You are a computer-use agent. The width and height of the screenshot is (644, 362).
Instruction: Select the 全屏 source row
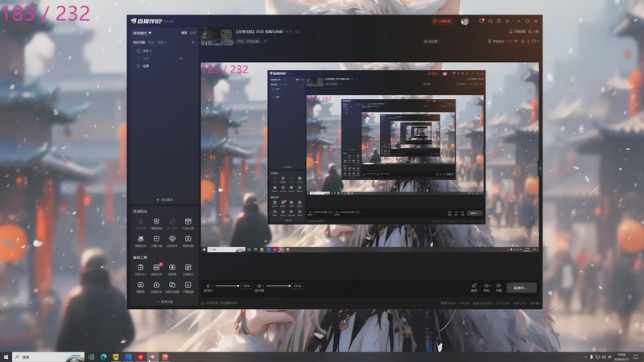coord(163,66)
